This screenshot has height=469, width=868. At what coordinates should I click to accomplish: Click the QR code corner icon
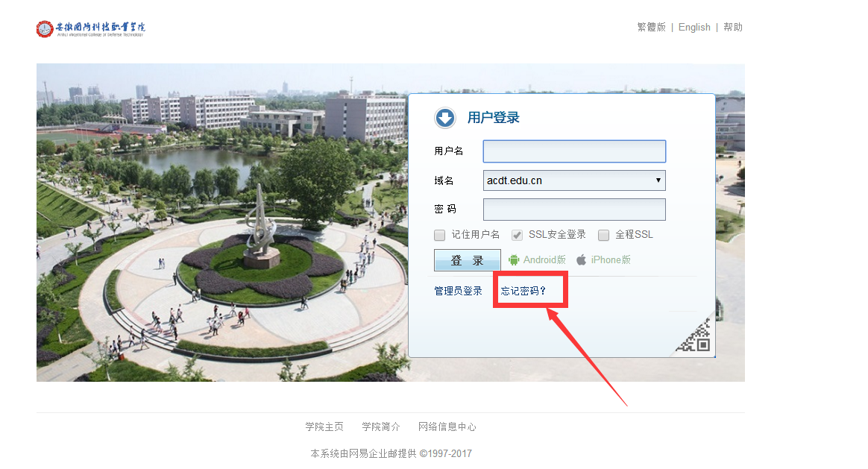pyautogui.click(x=695, y=337)
